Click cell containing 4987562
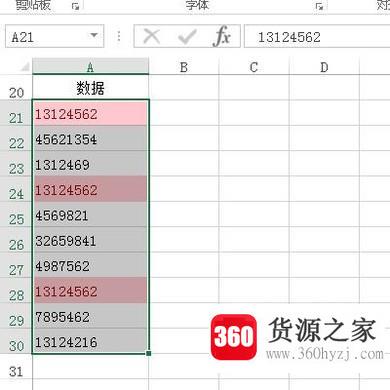 pyautogui.click(x=90, y=265)
